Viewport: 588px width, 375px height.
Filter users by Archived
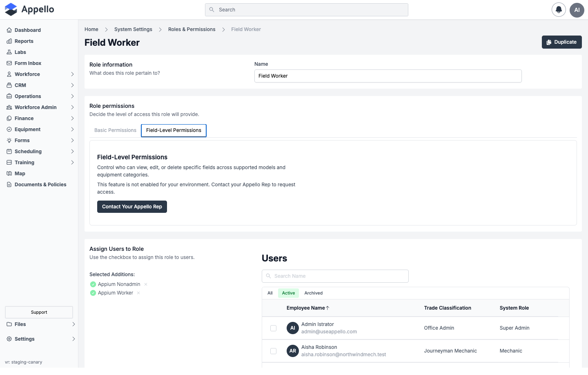314,293
